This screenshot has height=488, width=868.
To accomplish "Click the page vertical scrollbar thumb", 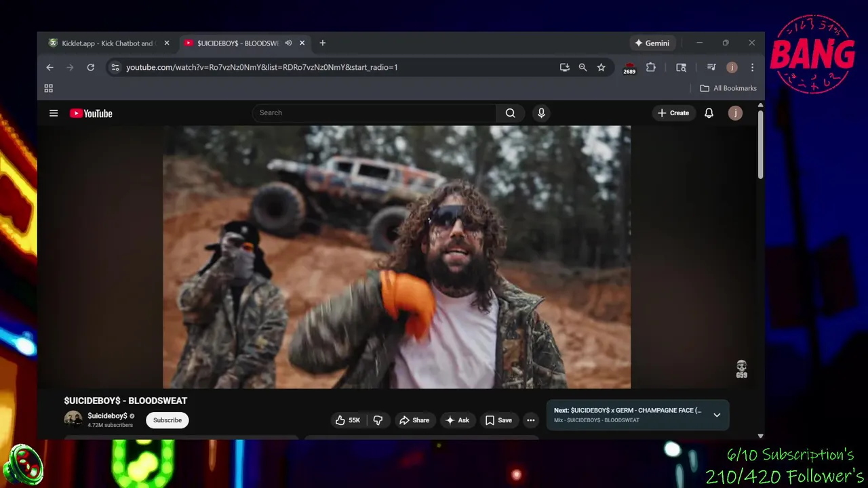I will tap(760, 144).
